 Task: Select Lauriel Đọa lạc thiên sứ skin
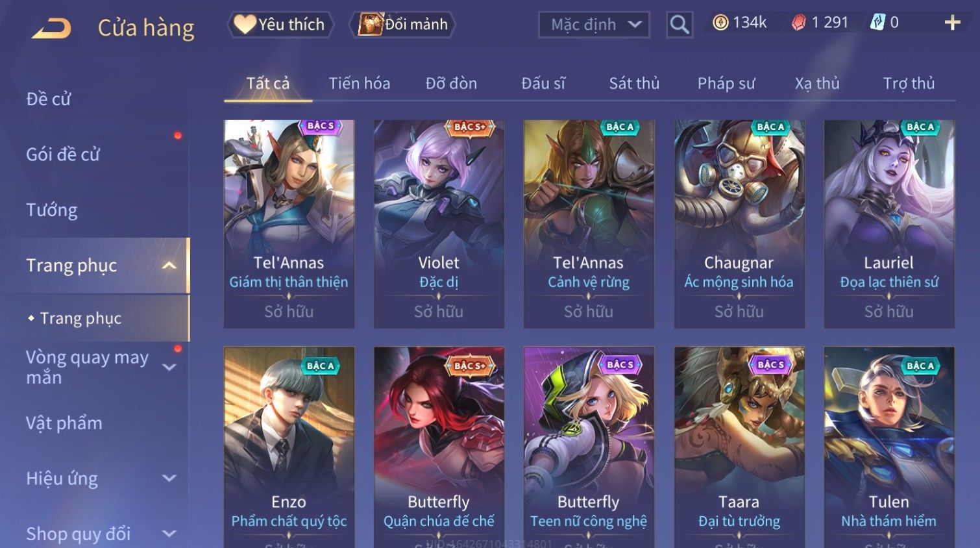point(889,223)
